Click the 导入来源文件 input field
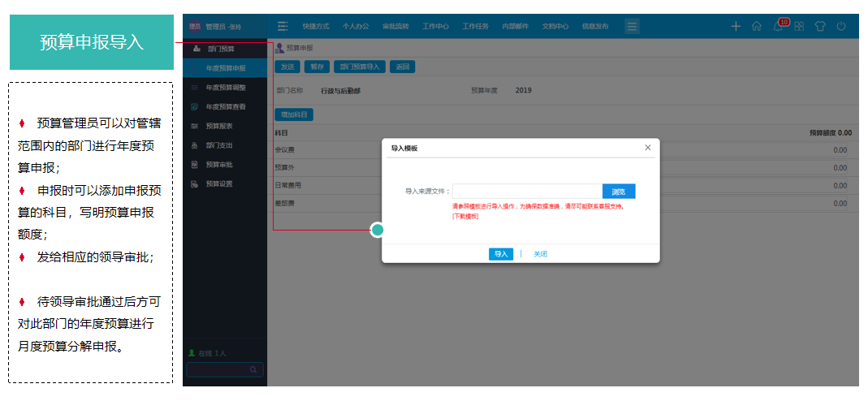 coord(527,192)
